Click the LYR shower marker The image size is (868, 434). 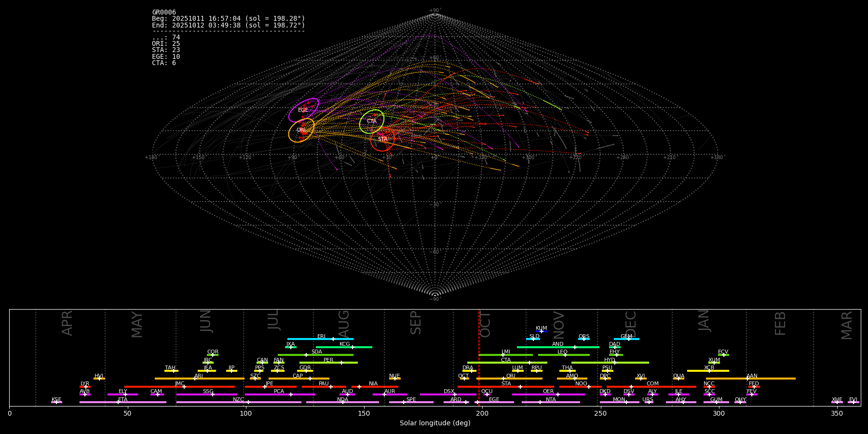[85, 387]
